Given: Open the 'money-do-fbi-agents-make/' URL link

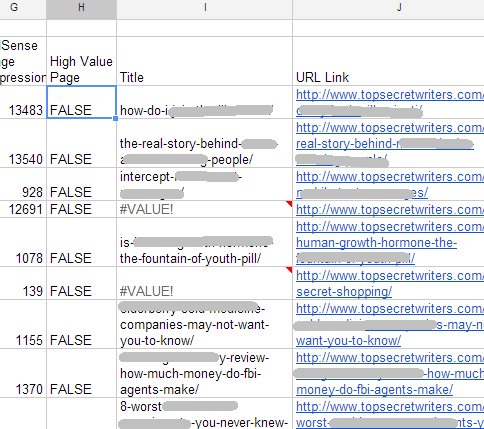Looking at the screenshot, I should [374, 390].
